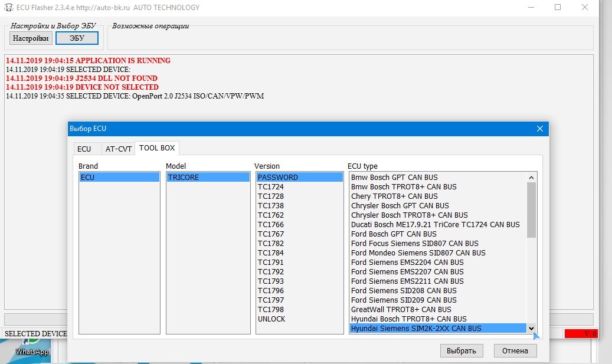Image resolution: width=612 pixels, height=364 pixels.
Task: Close the Выбор ECU dialog
Action: (x=540, y=129)
